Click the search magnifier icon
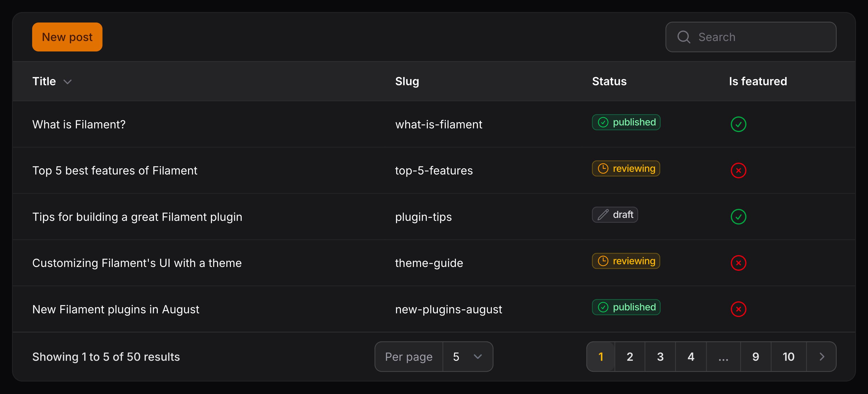The image size is (868, 394). tap(684, 37)
